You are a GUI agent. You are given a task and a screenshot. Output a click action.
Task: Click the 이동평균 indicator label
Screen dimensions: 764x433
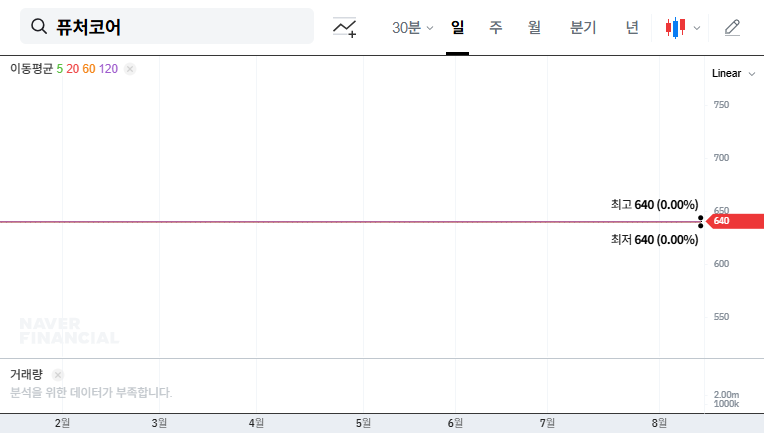pyautogui.click(x=31, y=69)
